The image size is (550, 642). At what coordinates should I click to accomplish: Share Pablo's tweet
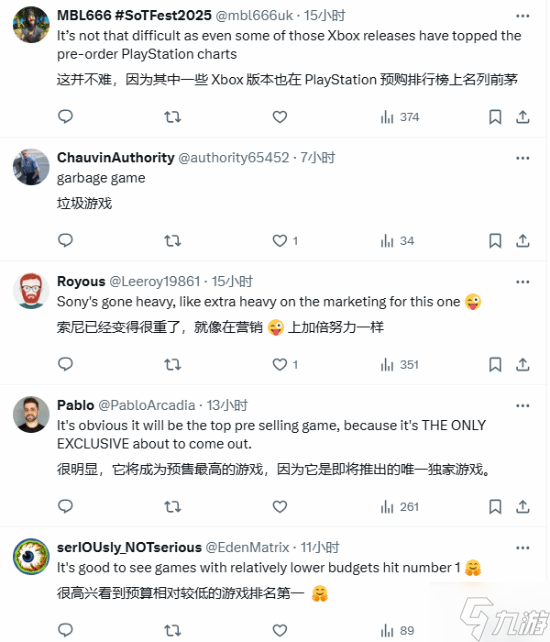[x=523, y=507]
